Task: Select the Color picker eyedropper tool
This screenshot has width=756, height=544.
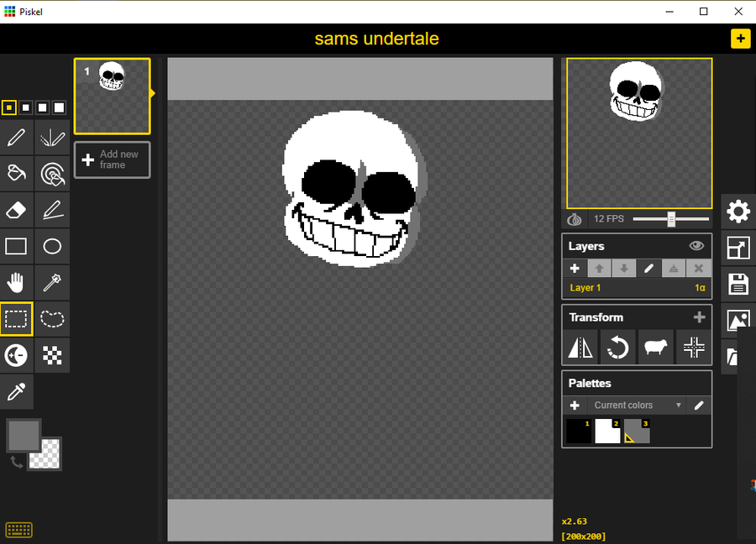Action: (17, 392)
